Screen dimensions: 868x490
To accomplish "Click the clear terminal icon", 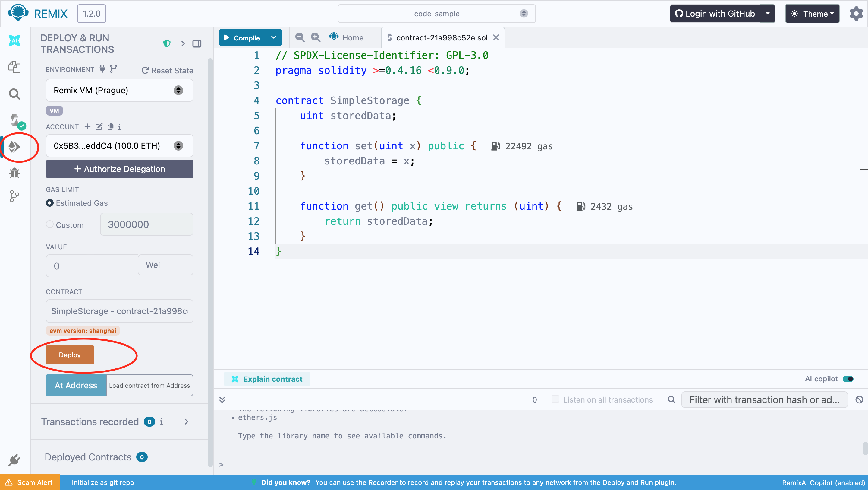I will coord(859,399).
